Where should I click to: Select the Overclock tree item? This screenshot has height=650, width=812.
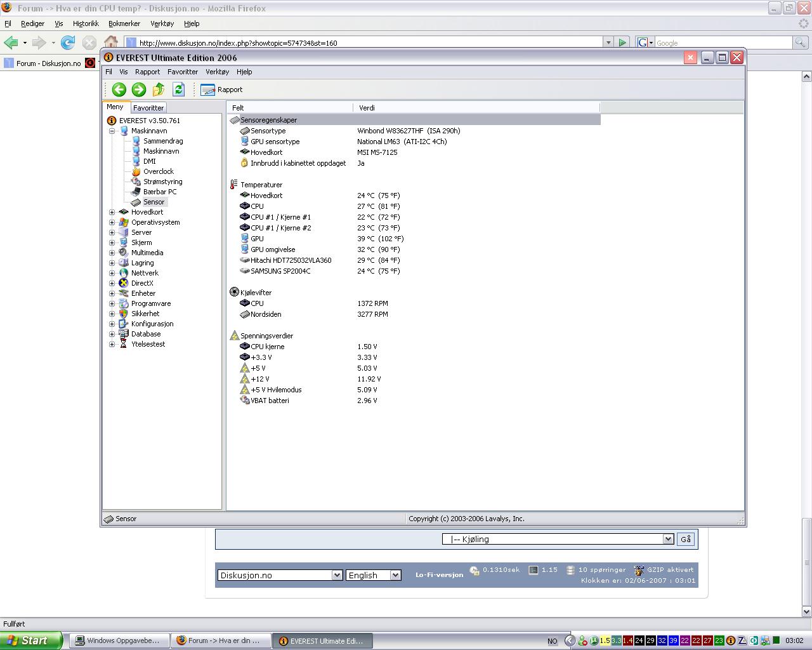point(158,171)
